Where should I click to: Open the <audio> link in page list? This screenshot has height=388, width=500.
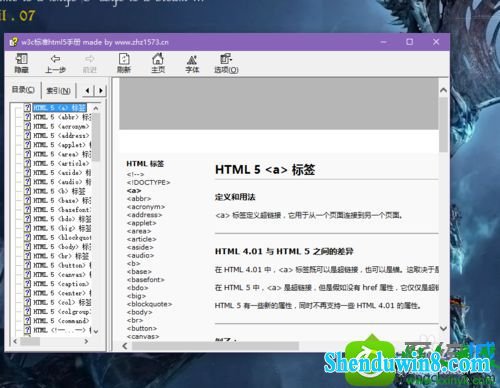pos(140,255)
